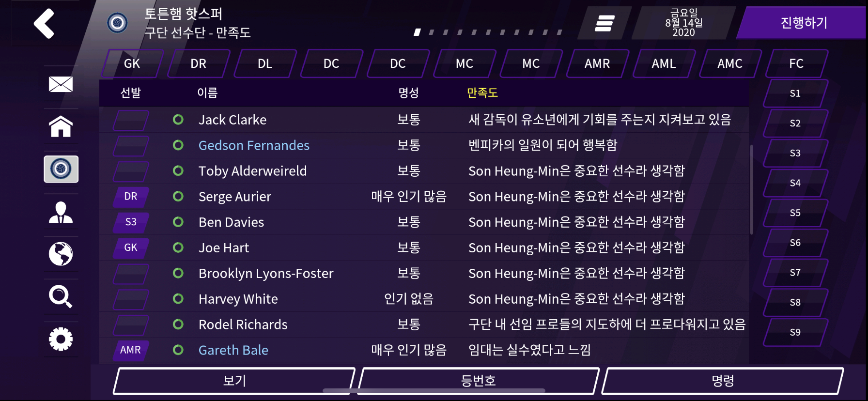
Task: Click the Tottenham crest in the header
Action: (x=117, y=23)
